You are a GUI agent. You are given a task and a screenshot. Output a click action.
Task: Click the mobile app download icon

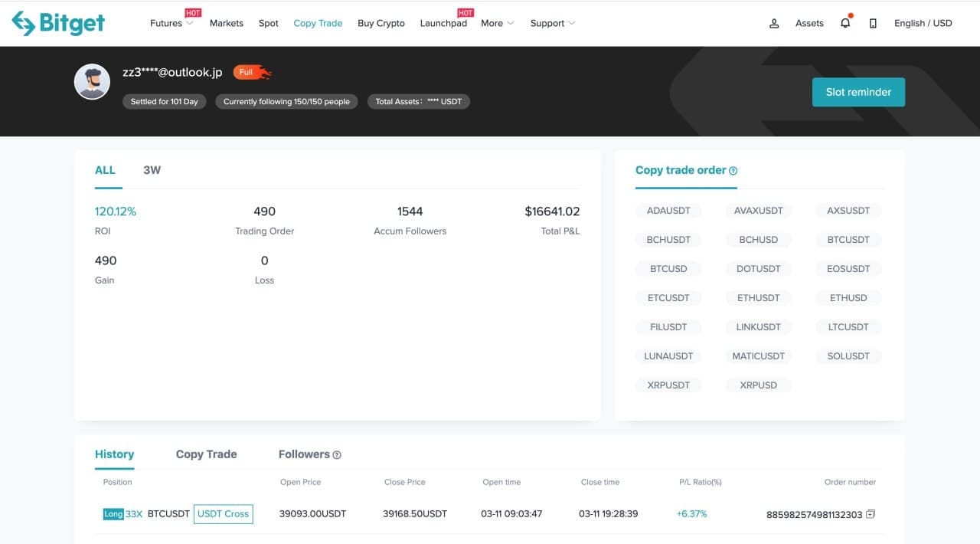coord(873,23)
